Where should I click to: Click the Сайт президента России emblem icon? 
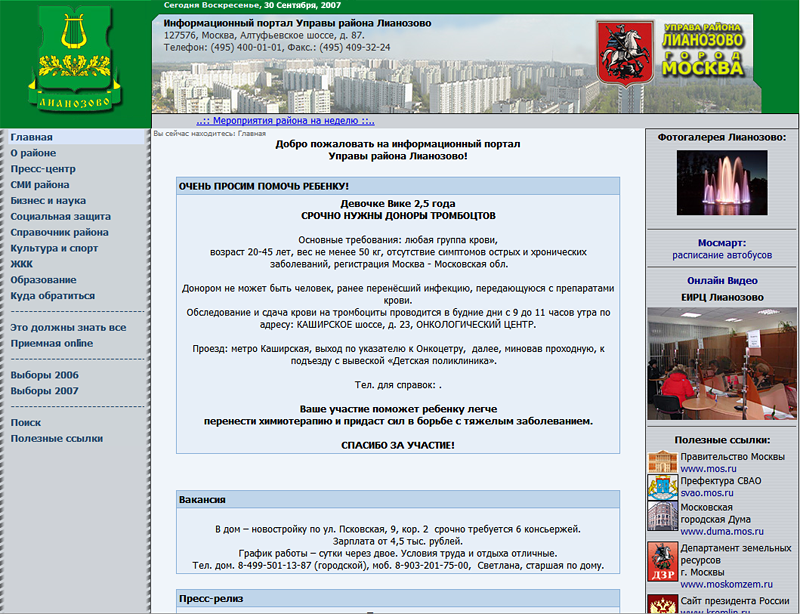[x=662, y=604]
